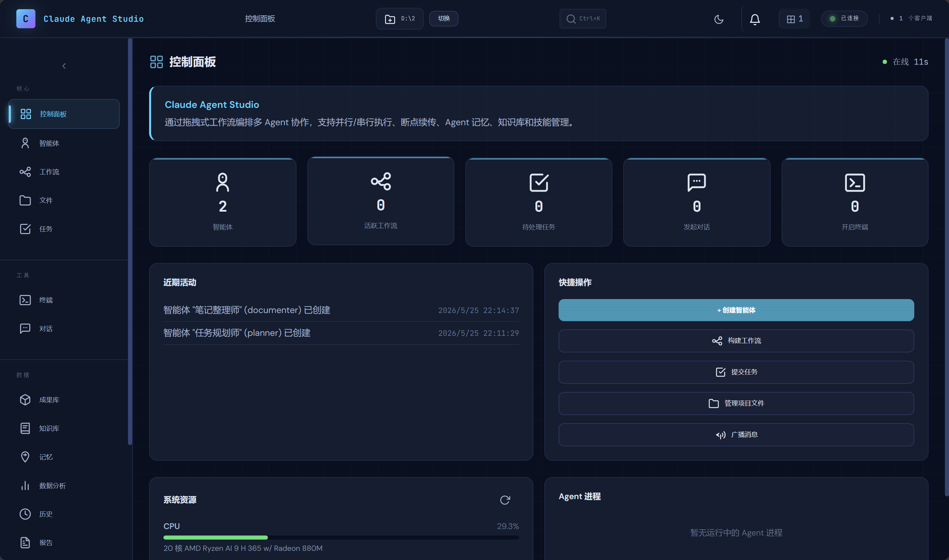Screen dimensions: 949x560
Task: Click the CPU usage progress bar
Action: pyautogui.click(x=341, y=537)
